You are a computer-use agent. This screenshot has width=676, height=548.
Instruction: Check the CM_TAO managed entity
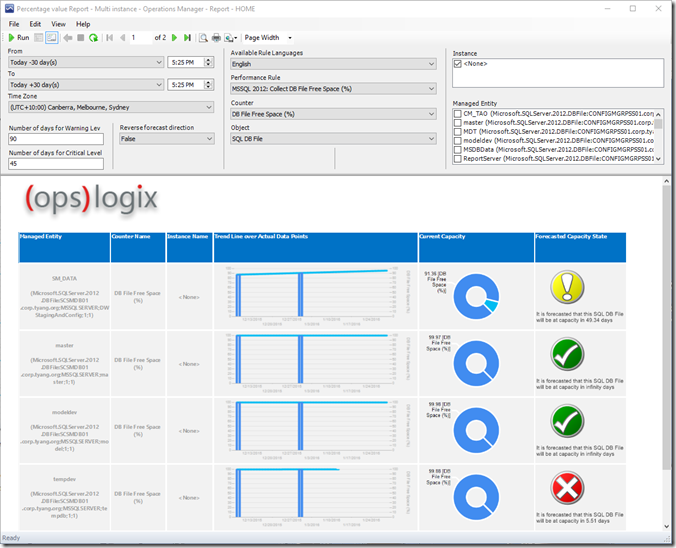457,114
